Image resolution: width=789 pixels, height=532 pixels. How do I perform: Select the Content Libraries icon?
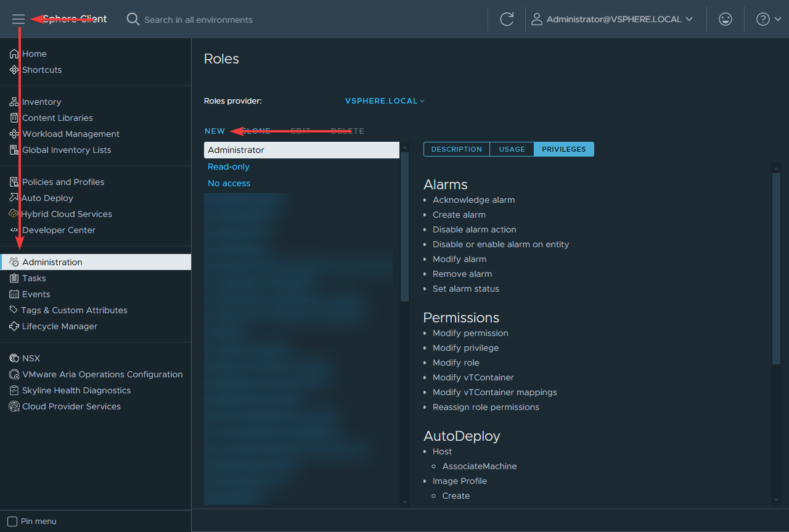(13, 117)
